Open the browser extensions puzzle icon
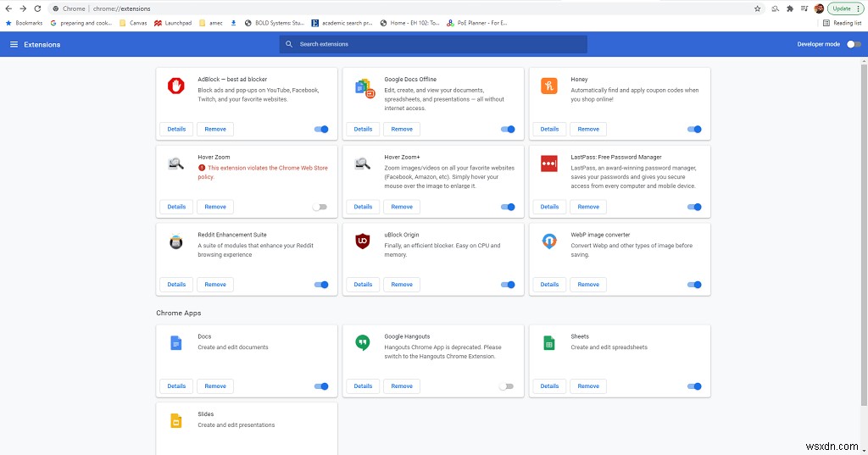 pyautogui.click(x=790, y=8)
